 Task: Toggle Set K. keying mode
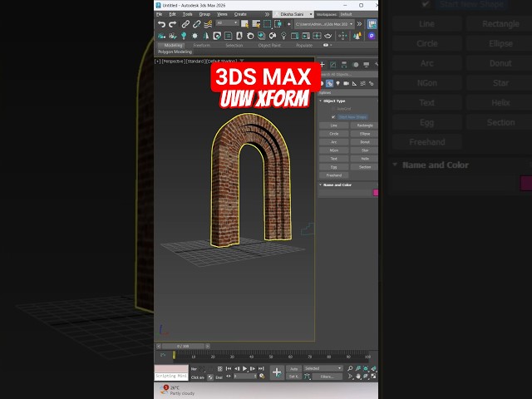click(293, 377)
